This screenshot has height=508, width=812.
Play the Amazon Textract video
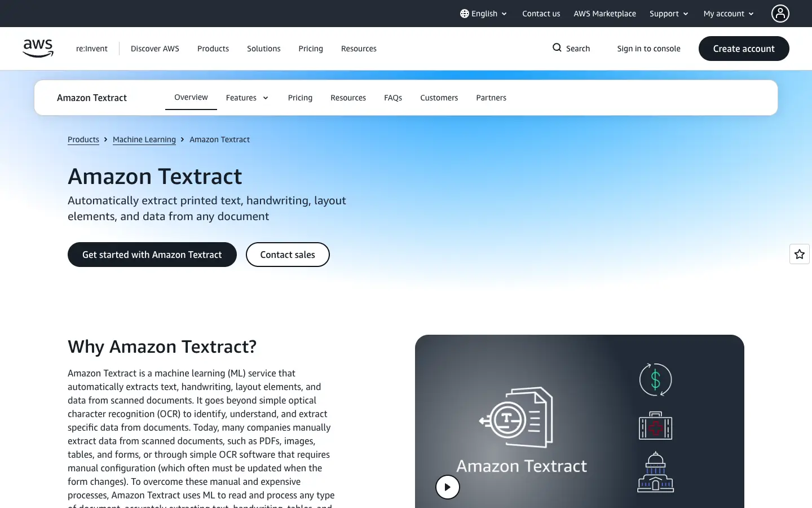tap(448, 487)
